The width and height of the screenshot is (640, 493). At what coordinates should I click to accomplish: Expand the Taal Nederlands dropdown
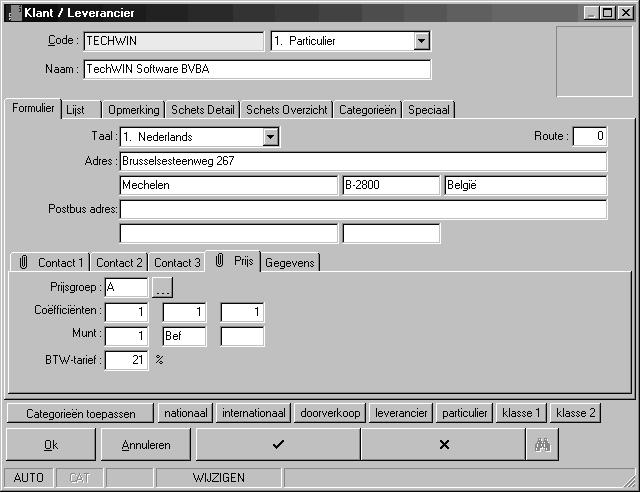pos(271,137)
